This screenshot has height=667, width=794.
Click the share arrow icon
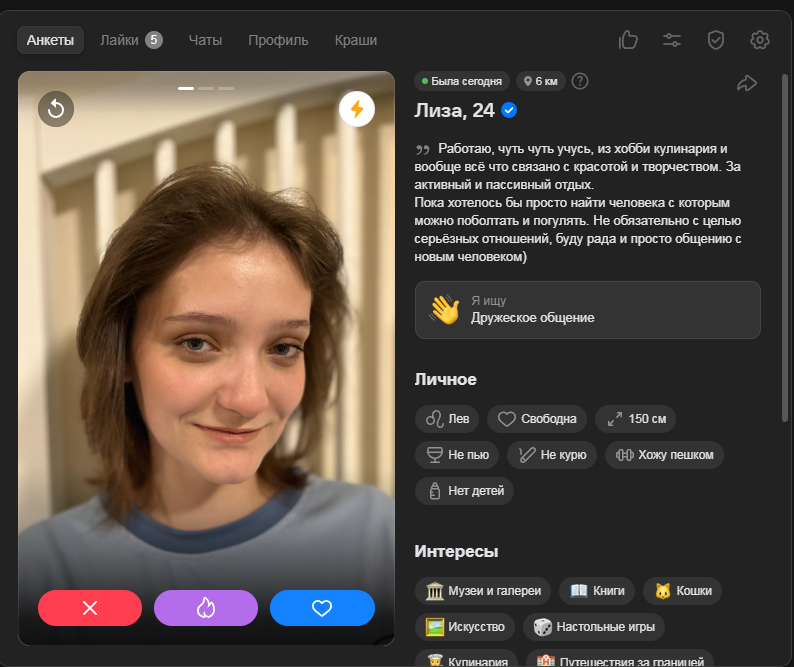click(x=747, y=83)
